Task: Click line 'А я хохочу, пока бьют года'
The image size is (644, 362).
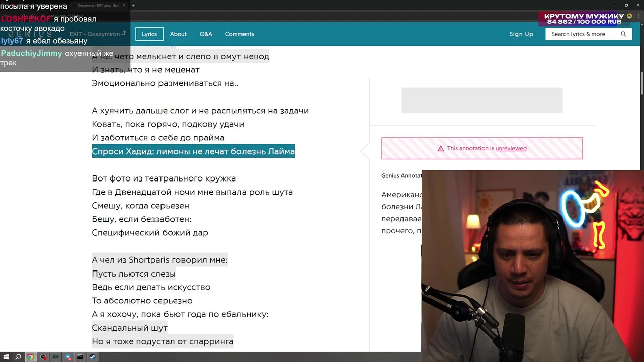Action: coord(180,314)
